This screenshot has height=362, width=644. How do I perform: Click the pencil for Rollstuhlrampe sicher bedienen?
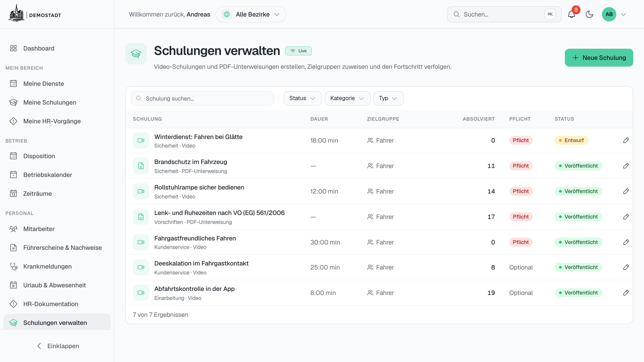[x=626, y=191]
